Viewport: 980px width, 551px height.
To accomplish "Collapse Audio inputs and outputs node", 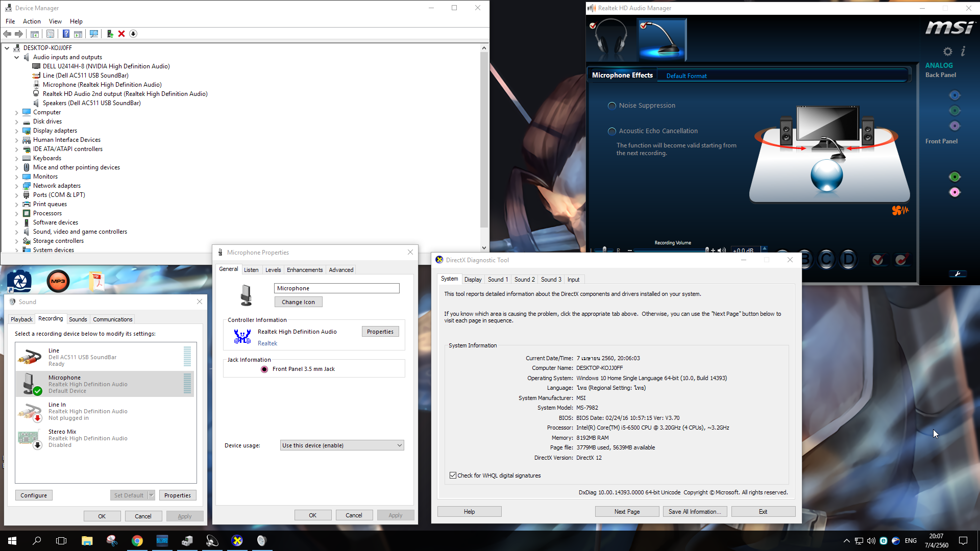I will point(16,58).
